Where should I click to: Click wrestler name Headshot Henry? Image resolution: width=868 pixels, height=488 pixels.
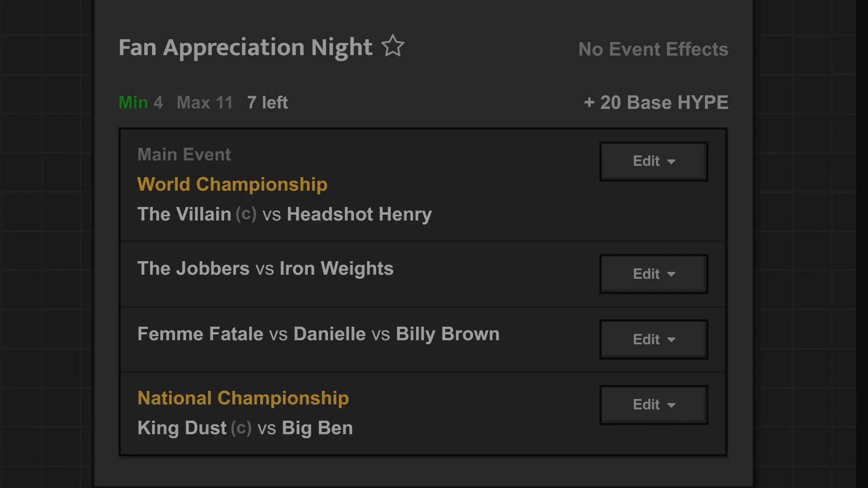pyautogui.click(x=359, y=214)
